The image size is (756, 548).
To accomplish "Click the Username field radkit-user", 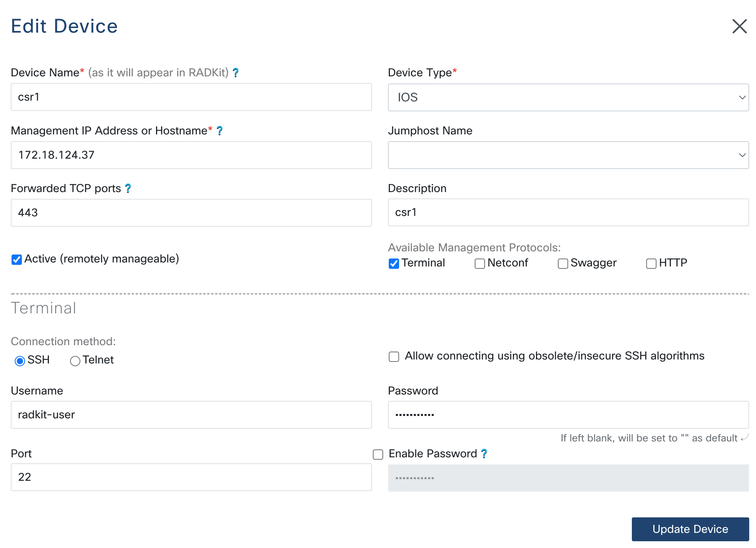I will click(x=191, y=415).
